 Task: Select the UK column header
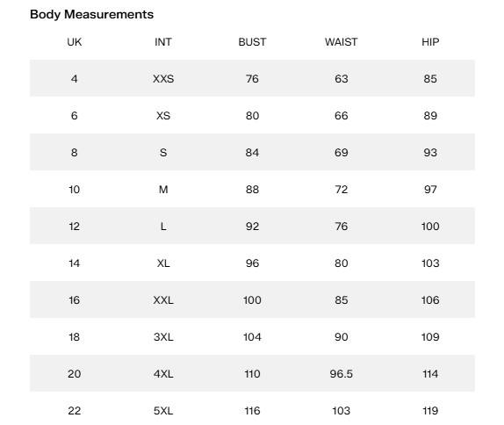tap(75, 42)
